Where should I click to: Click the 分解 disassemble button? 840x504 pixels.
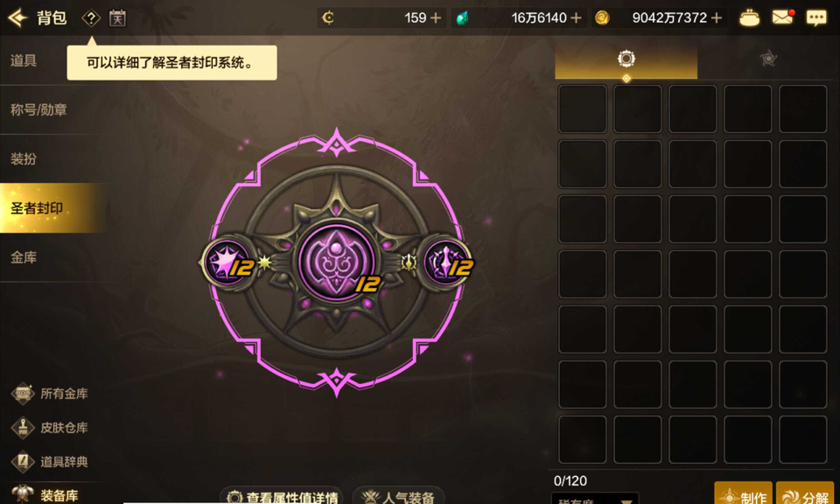point(805,493)
